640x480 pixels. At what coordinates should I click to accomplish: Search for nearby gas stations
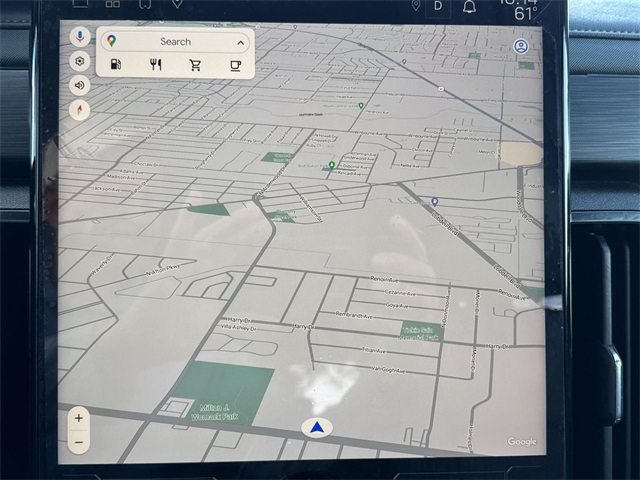tap(116, 65)
